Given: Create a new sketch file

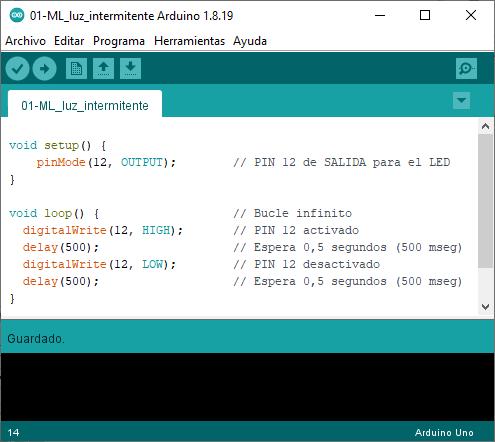Looking at the screenshot, I should 77,69.
